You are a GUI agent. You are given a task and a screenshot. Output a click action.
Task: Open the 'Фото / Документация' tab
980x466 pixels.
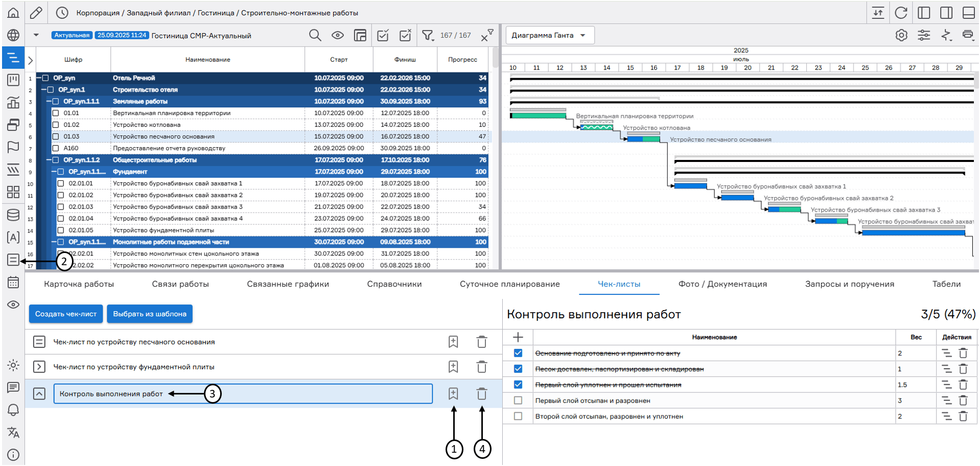[x=722, y=284]
